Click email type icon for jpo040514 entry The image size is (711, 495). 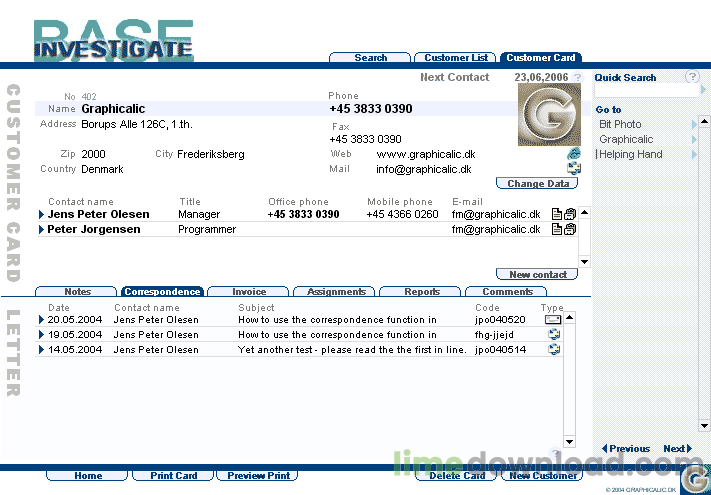coord(554,349)
